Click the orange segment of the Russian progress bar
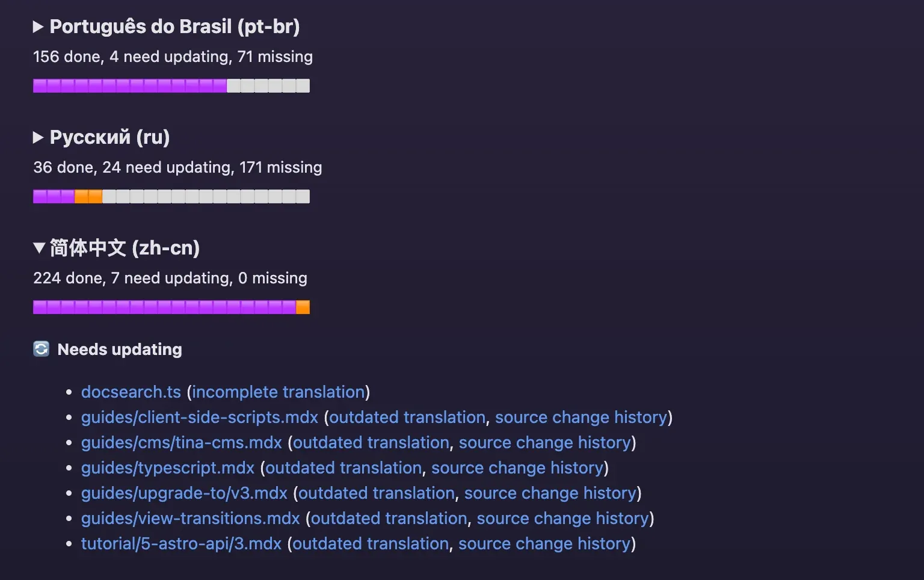Image resolution: width=924 pixels, height=580 pixels. pos(88,196)
